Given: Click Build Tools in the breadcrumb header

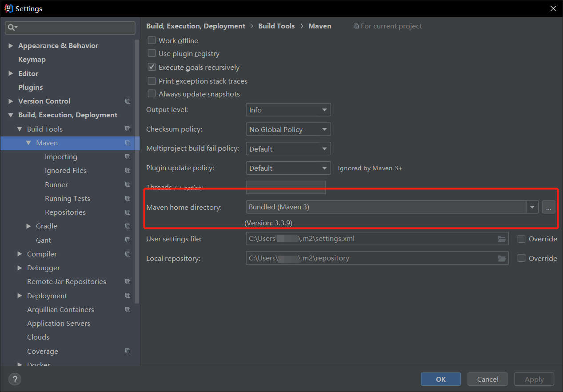Looking at the screenshot, I should tap(276, 26).
